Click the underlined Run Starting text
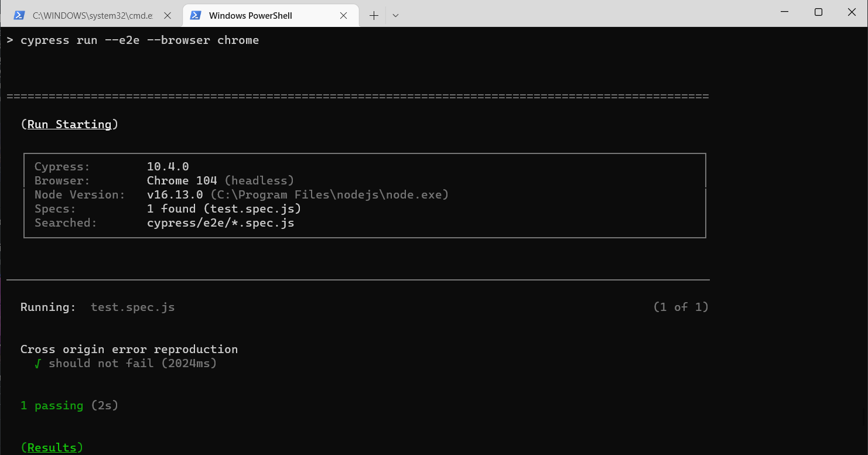 point(69,124)
